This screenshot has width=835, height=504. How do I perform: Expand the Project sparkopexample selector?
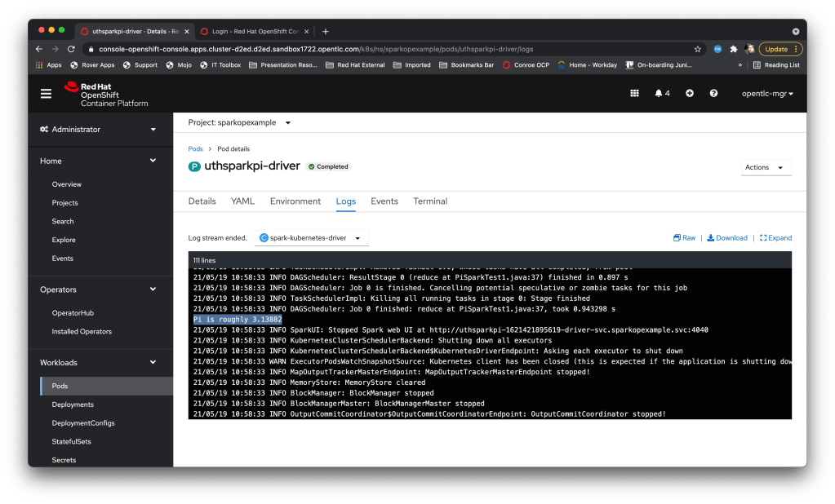tap(239, 123)
